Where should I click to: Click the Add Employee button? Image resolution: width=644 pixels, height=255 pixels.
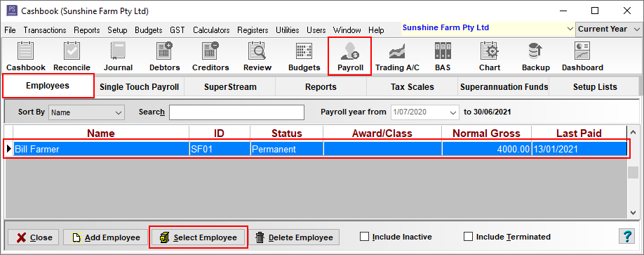[105, 237]
